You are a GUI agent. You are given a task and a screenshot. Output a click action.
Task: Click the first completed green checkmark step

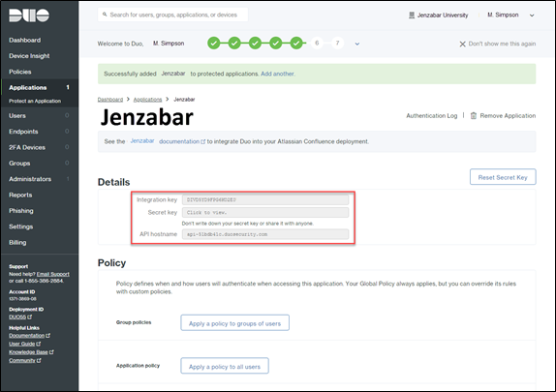coord(213,44)
